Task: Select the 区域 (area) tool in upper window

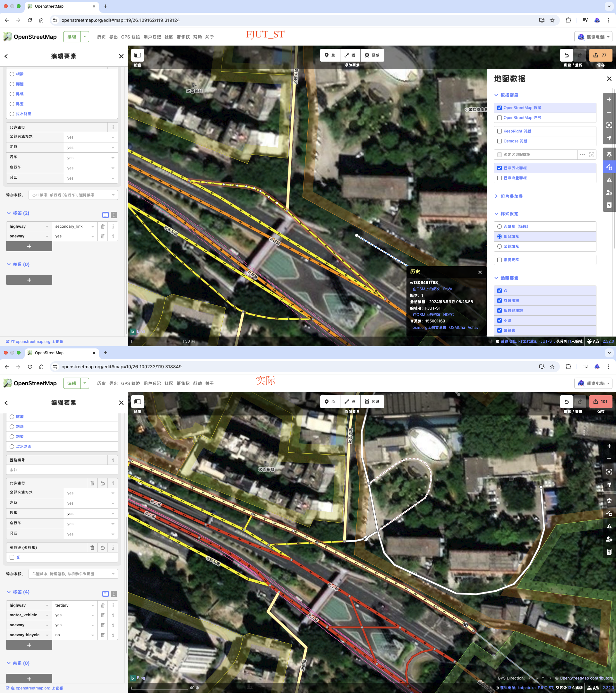Action: (372, 55)
